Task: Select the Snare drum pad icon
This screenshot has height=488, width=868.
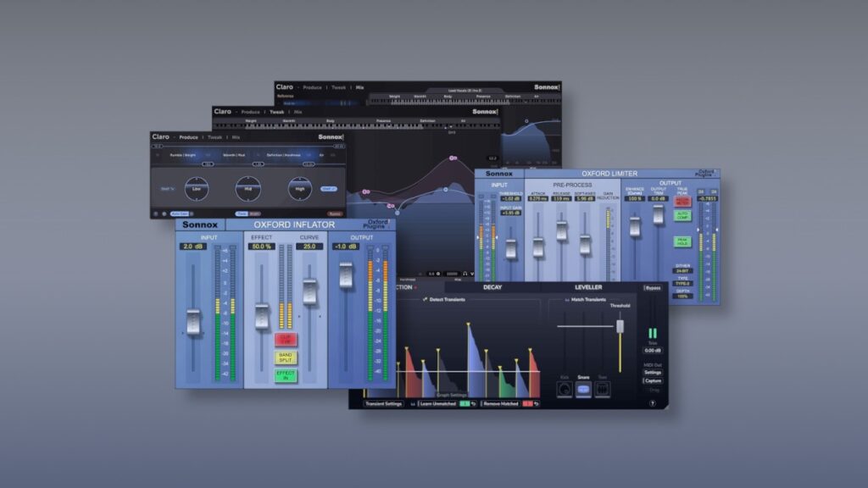Action: pos(583,389)
